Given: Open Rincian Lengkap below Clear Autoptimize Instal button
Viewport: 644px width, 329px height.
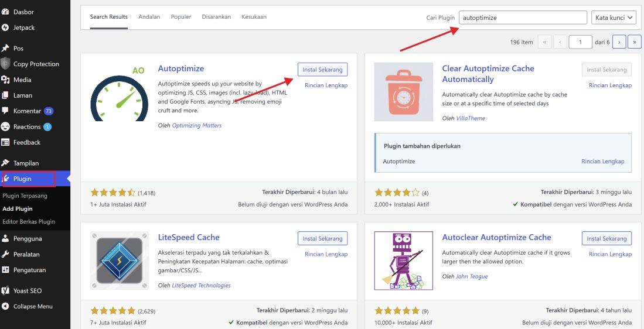Looking at the screenshot, I should (611, 85).
